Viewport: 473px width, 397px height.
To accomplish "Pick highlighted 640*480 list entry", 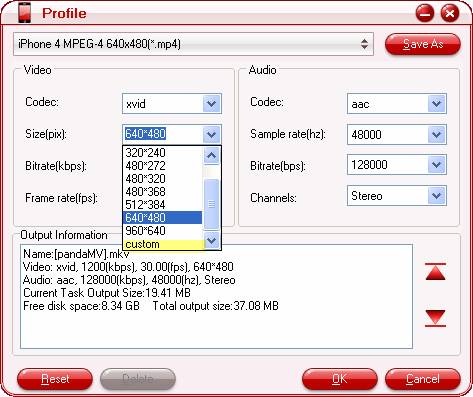I will (x=163, y=218).
